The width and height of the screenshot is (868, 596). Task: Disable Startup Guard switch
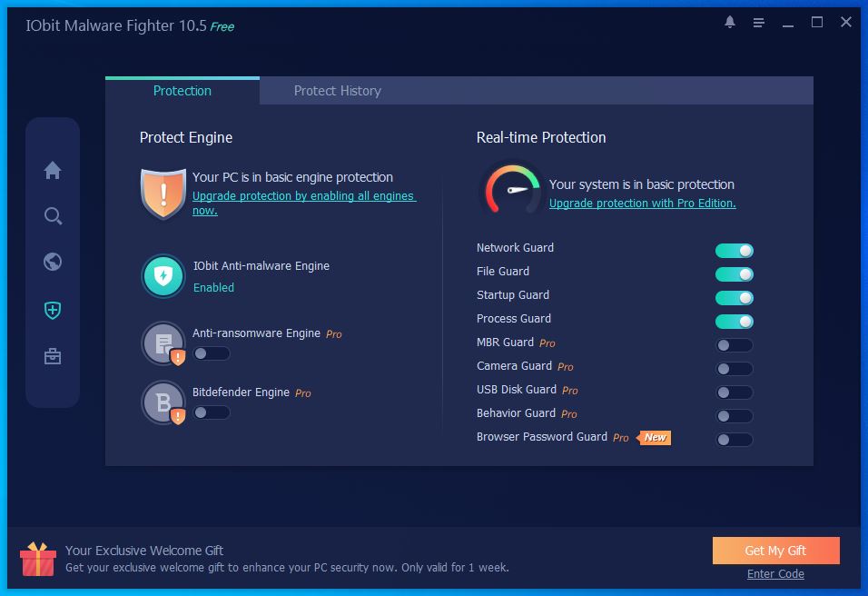coord(734,298)
